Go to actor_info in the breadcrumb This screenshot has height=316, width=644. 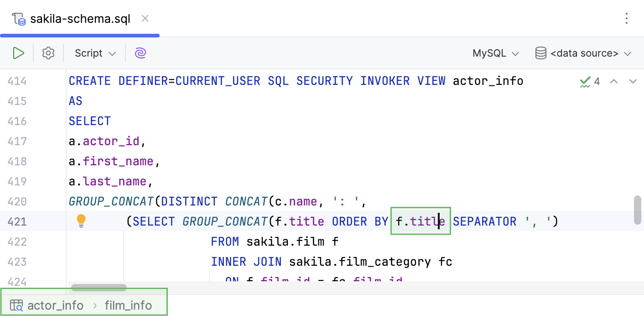55,305
